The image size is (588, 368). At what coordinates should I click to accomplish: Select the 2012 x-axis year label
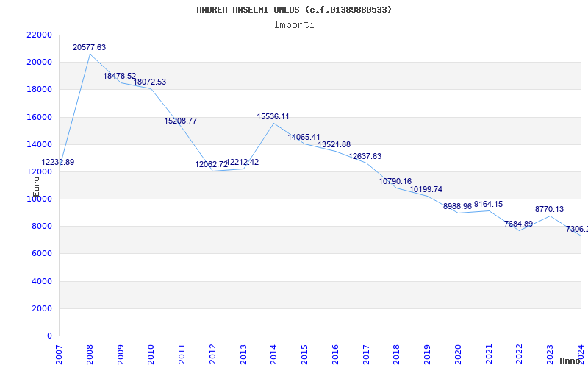212,354
